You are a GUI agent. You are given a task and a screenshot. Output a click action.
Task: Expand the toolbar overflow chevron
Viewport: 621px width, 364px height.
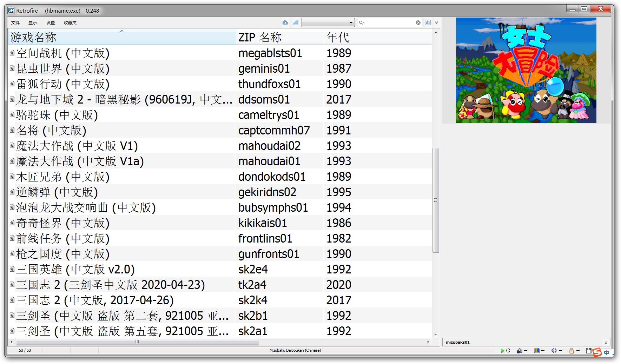tap(436, 22)
